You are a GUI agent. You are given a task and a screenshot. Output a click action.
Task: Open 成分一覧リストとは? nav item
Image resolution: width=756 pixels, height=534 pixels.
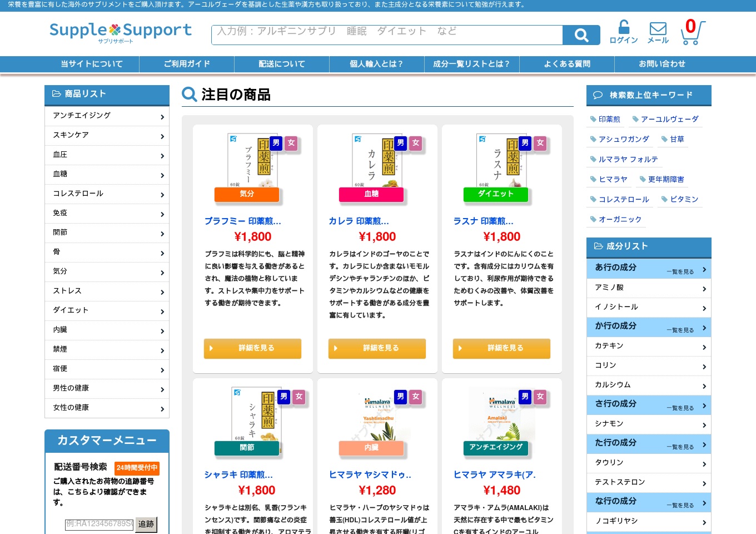tap(472, 64)
